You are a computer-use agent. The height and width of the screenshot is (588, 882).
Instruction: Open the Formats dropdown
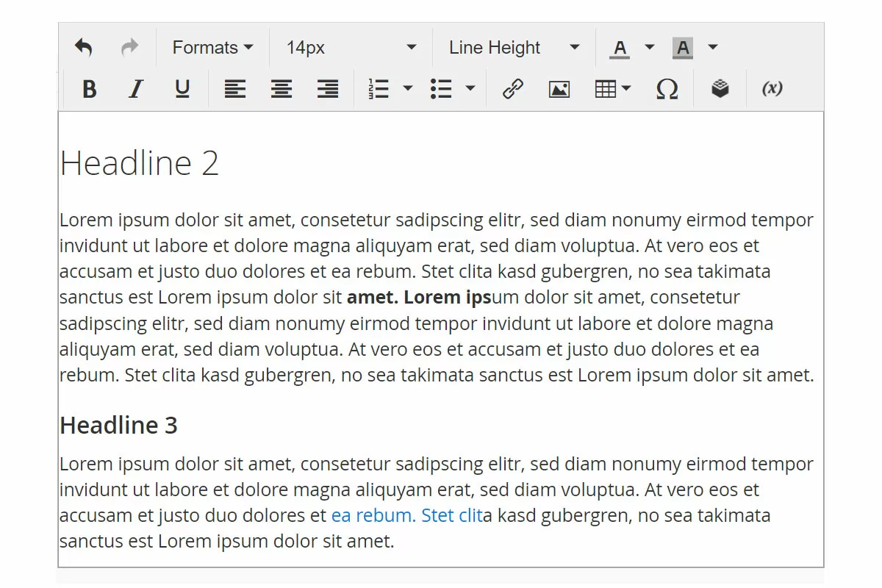[212, 47]
